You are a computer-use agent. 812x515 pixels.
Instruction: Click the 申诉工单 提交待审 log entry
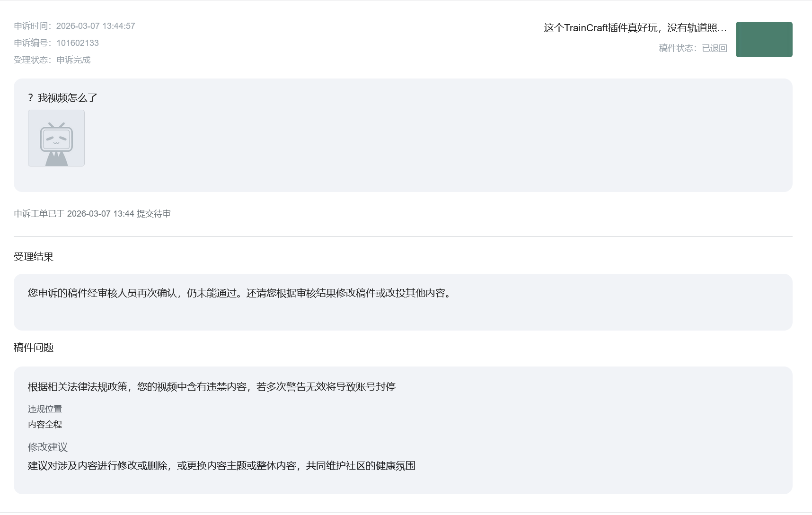click(x=92, y=214)
